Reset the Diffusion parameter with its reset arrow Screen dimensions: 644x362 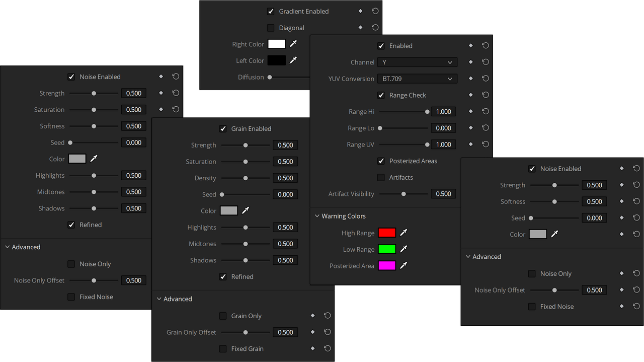375,77
